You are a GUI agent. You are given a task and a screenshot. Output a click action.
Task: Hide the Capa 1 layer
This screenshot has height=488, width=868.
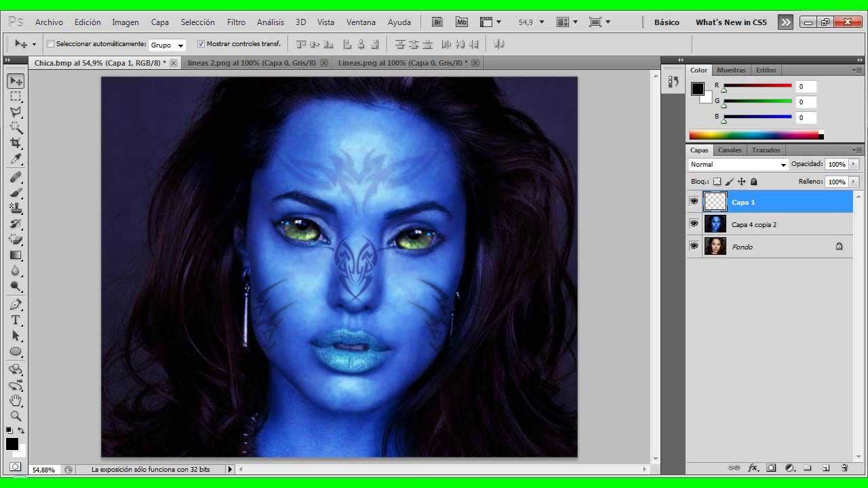coord(694,202)
